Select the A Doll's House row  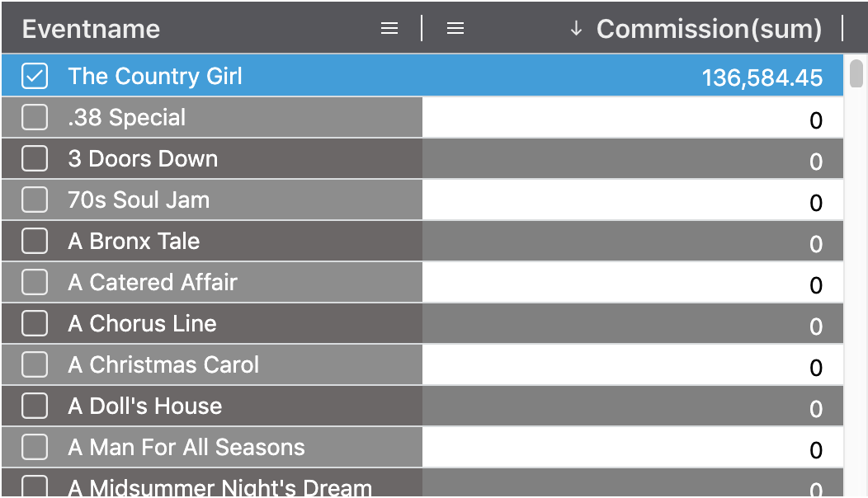[x=145, y=406]
